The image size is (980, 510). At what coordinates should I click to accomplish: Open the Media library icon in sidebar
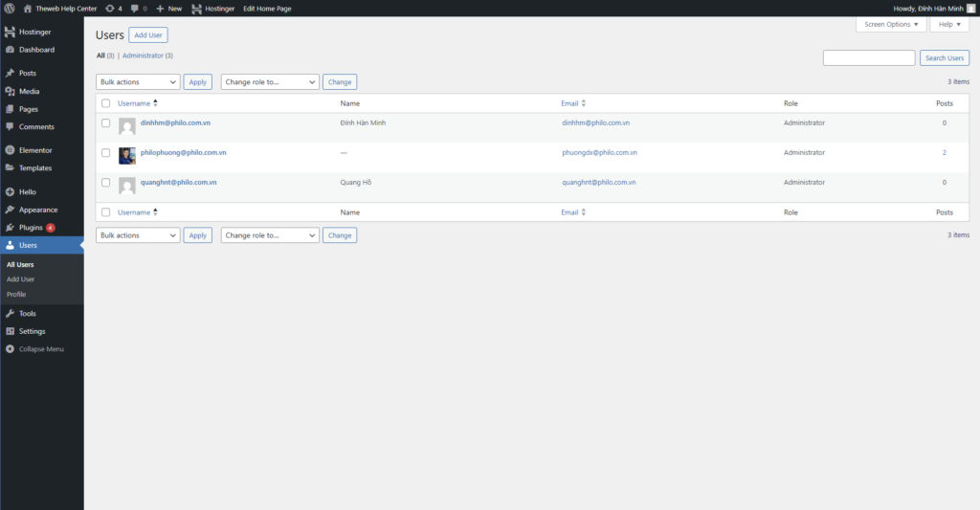[x=10, y=91]
